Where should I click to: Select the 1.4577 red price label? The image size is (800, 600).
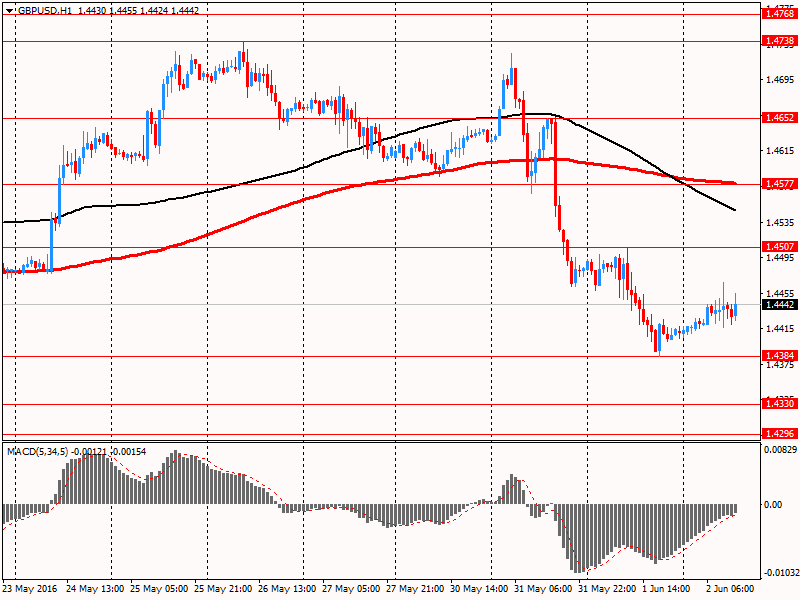[779, 184]
